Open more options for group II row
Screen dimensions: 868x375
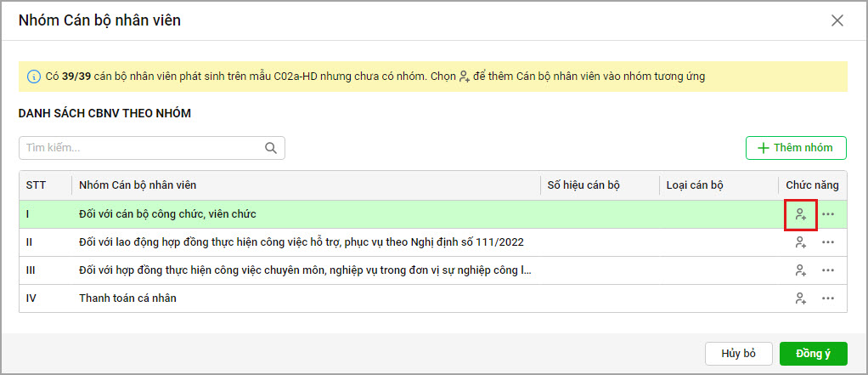pyautogui.click(x=828, y=242)
